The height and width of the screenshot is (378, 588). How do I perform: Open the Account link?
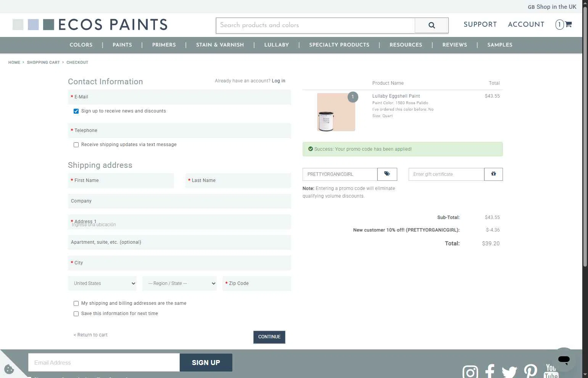[526, 24]
